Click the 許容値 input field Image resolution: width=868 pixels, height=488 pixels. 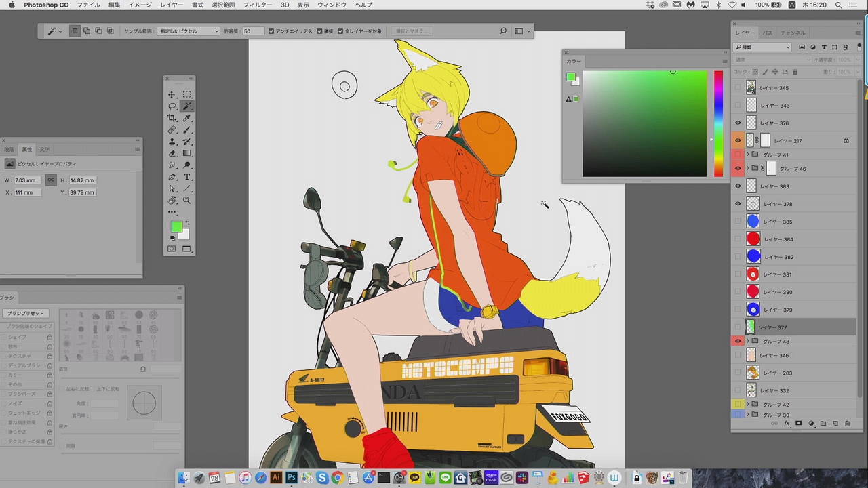click(253, 31)
